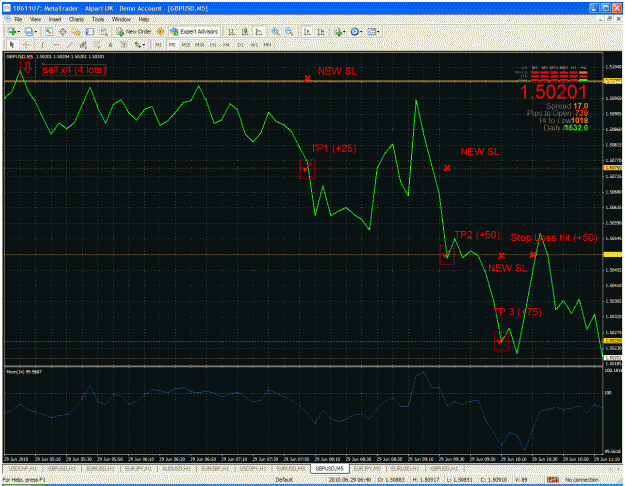Toggle chart Auto Scroll
Screen dimensions: 625x486
tap(307, 31)
